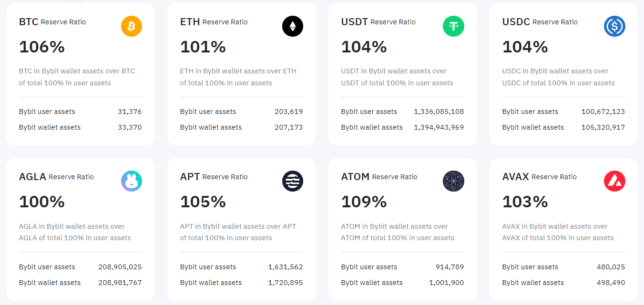The height and width of the screenshot is (305, 644).
Task: Click USDC Bybit user assets value 100,672,123
Action: pos(603,112)
